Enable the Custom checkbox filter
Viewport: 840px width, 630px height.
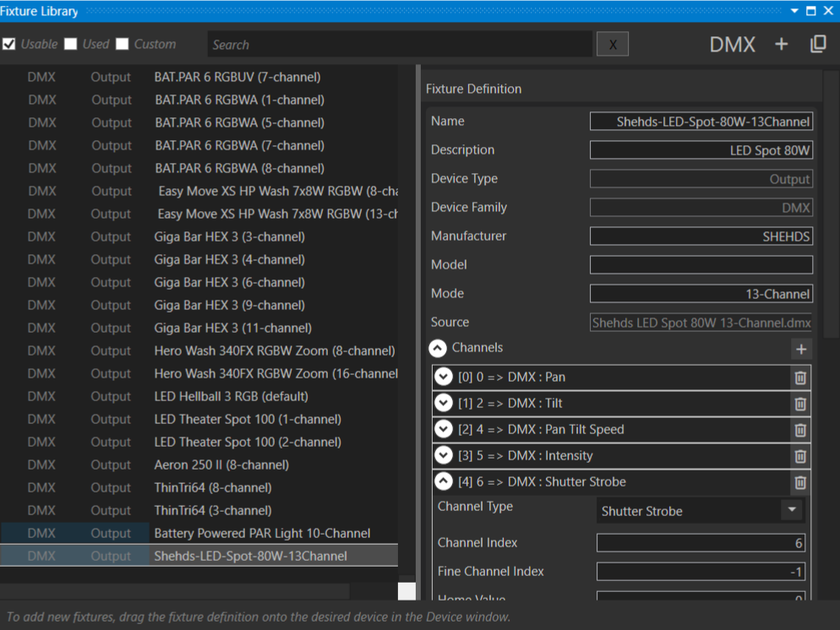point(123,44)
